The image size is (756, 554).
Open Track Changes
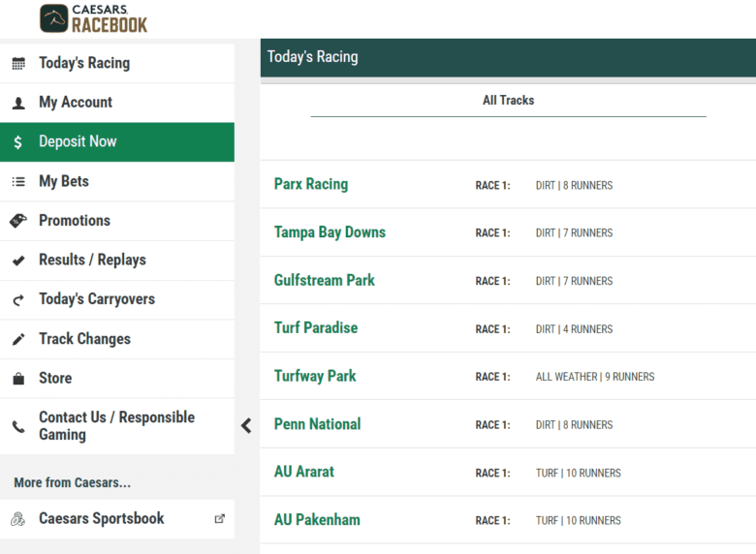(117, 339)
